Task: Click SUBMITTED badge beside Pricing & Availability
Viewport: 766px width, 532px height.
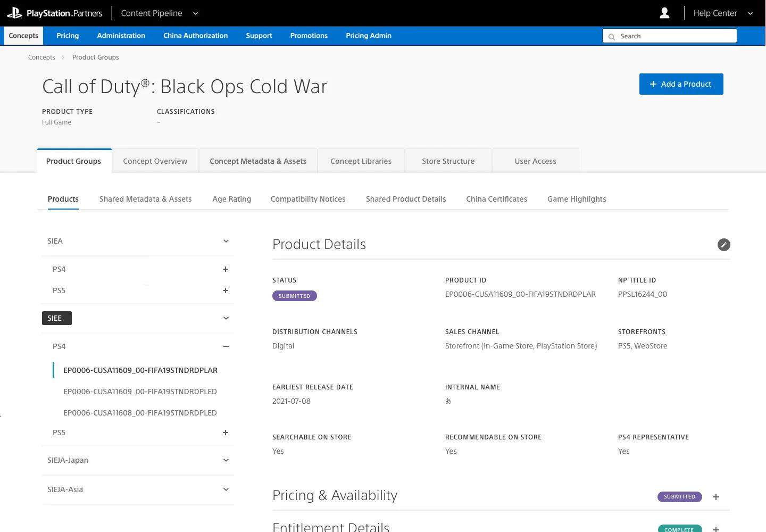Action: coord(679,497)
